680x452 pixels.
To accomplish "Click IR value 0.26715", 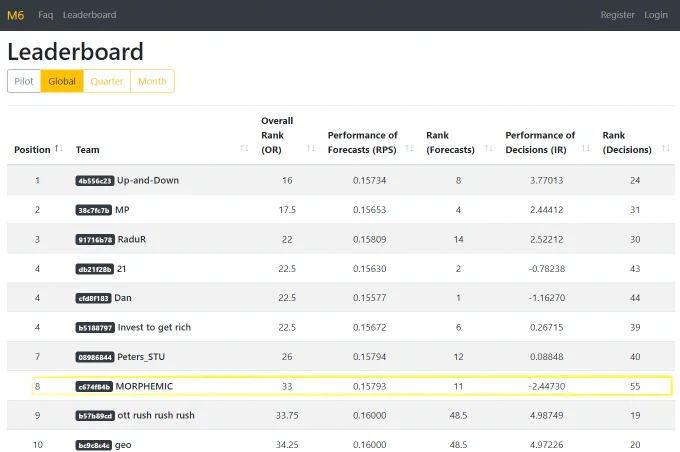I will click(546, 328).
